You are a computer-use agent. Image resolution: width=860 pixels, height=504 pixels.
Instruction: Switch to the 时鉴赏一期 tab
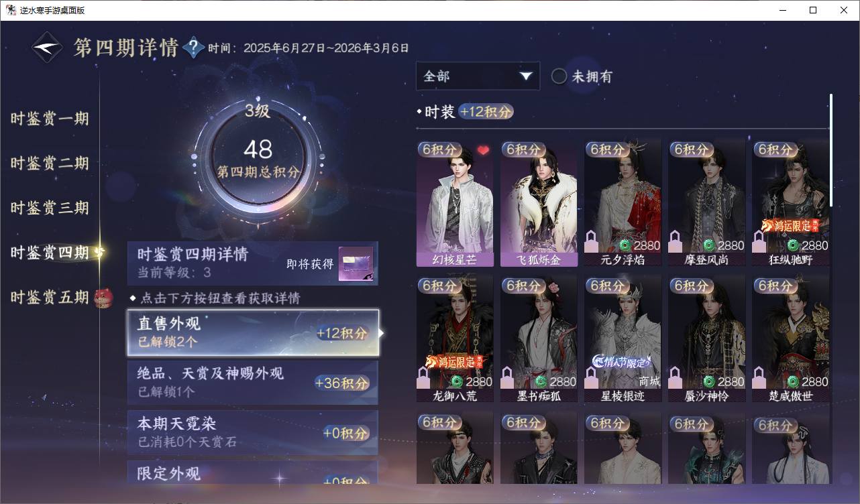(x=50, y=119)
